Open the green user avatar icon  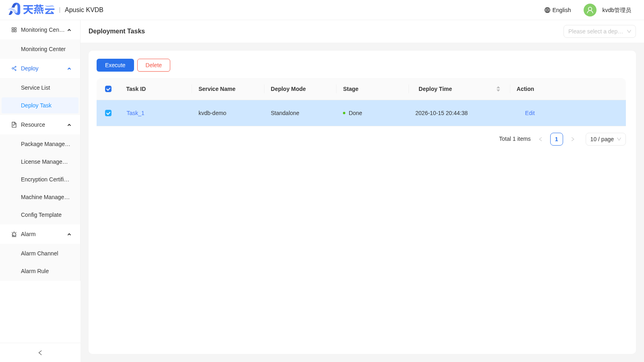[590, 10]
